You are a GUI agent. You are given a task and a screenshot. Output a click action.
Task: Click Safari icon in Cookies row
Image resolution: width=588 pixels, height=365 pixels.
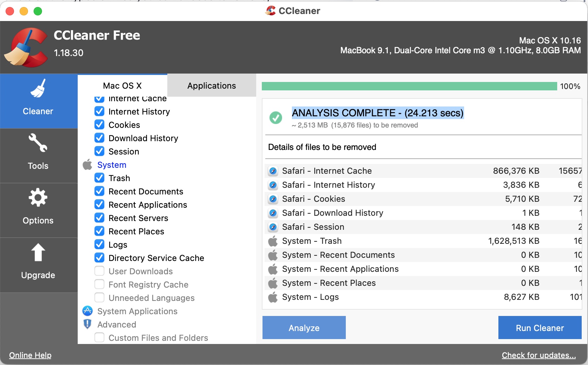(x=273, y=199)
